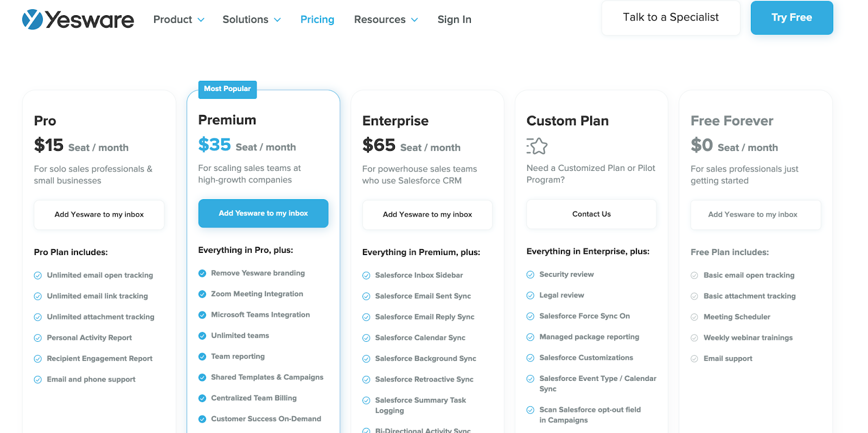Go to the Pricing page
This screenshot has width=868, height=433.
tap(317, 20)
